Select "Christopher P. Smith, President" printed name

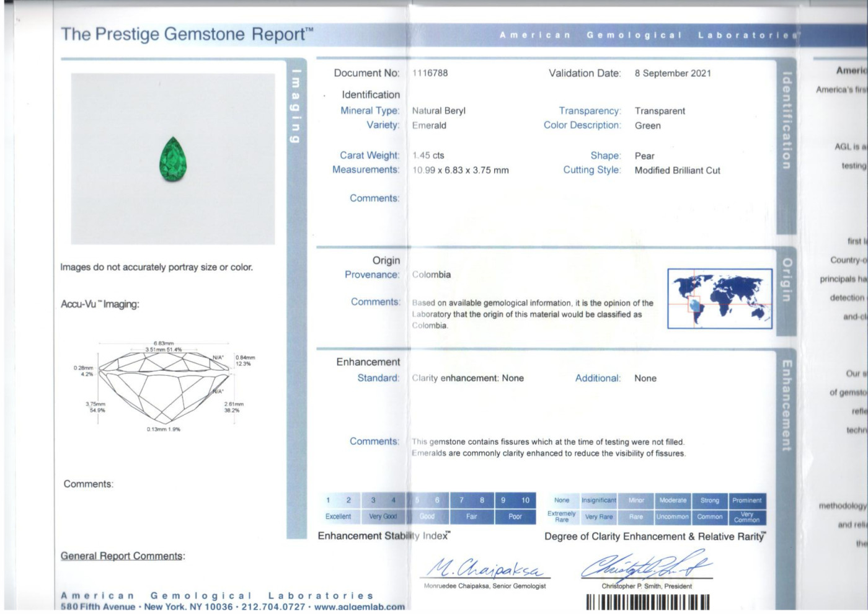click(647, 586)
